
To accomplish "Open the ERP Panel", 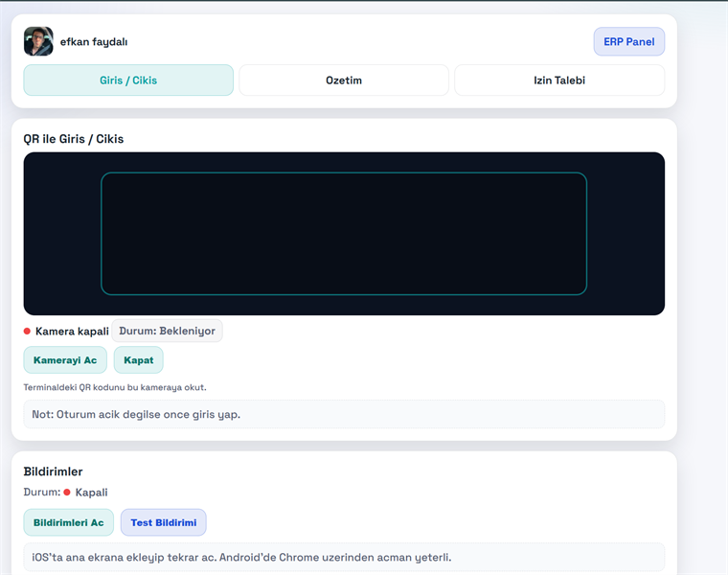I will click(628, 41).
